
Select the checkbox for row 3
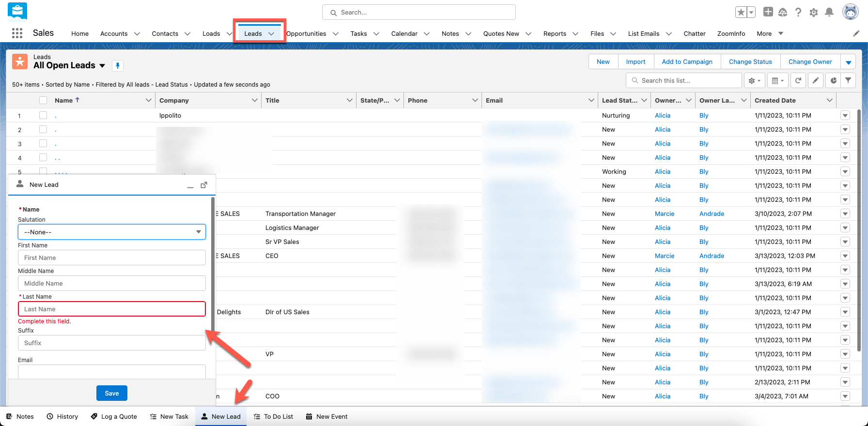pos(43,143)
